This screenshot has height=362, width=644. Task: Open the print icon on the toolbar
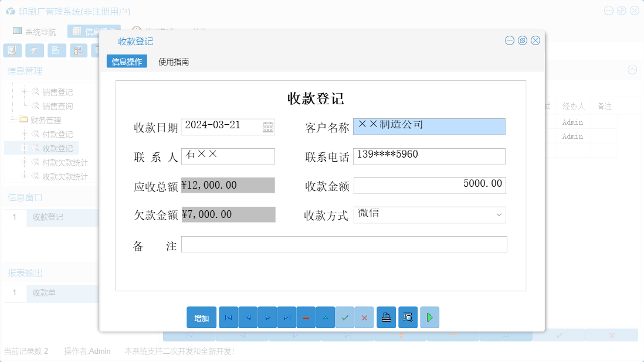[x=386, y=317]
